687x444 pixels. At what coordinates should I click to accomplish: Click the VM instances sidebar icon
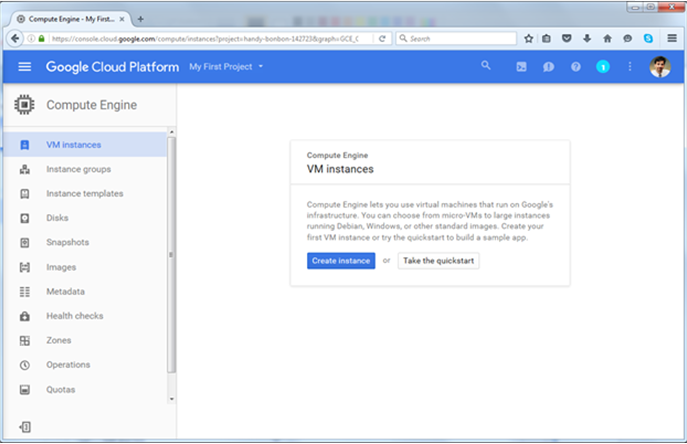point(25,145)
